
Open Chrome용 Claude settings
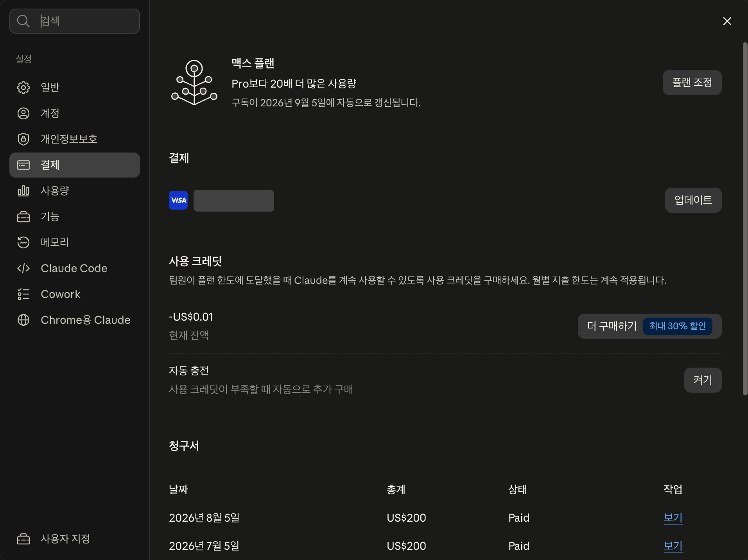[75, 320]
